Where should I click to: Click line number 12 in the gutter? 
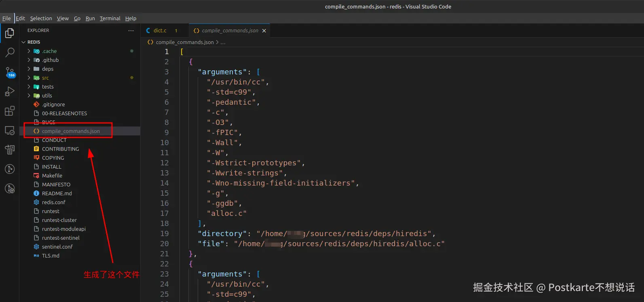164,163
